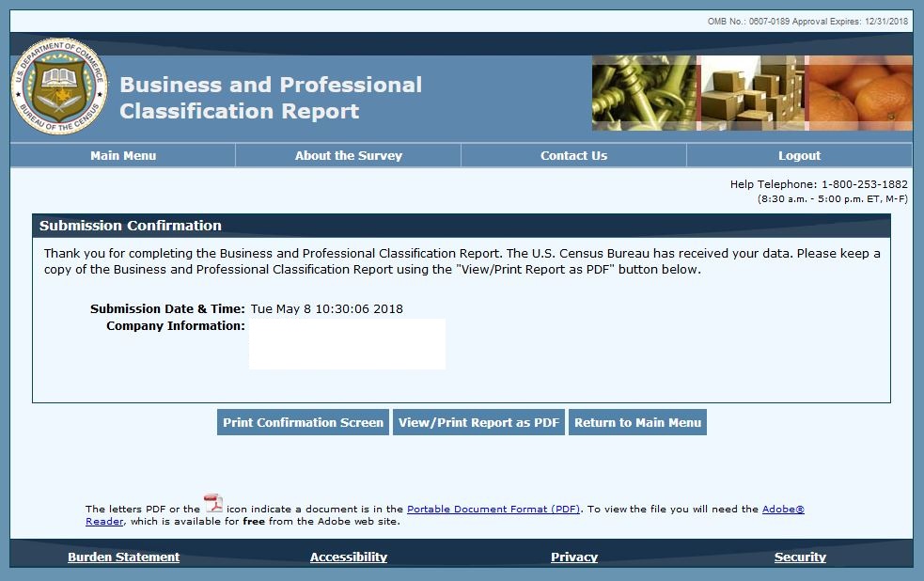Open the Main Menu navigation item
This screenshot has width=924, height=581.
click(123, 156)
